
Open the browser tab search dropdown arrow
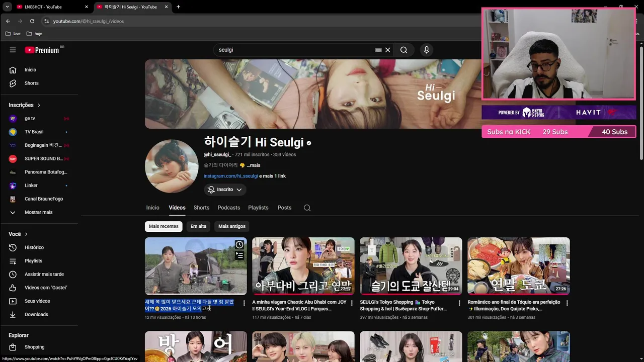[x=7, y=7]
